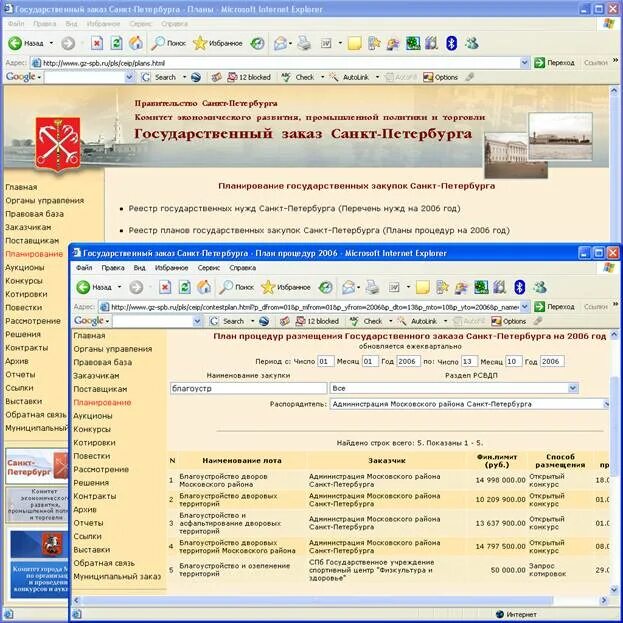This screenshot has width=623, height=623.
Task: Open Google search box dropdown in rear window
Action: tap(129, 77)
